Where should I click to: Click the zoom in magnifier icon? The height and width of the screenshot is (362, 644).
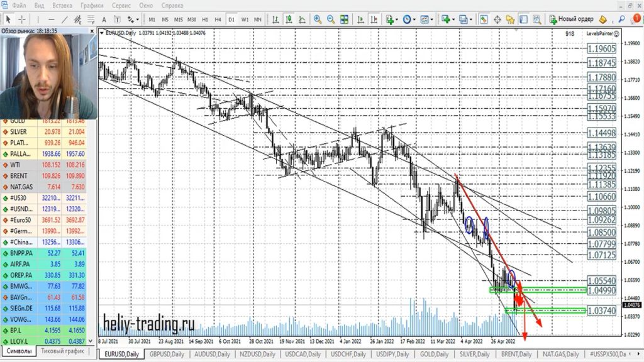(x=318, y=19)
